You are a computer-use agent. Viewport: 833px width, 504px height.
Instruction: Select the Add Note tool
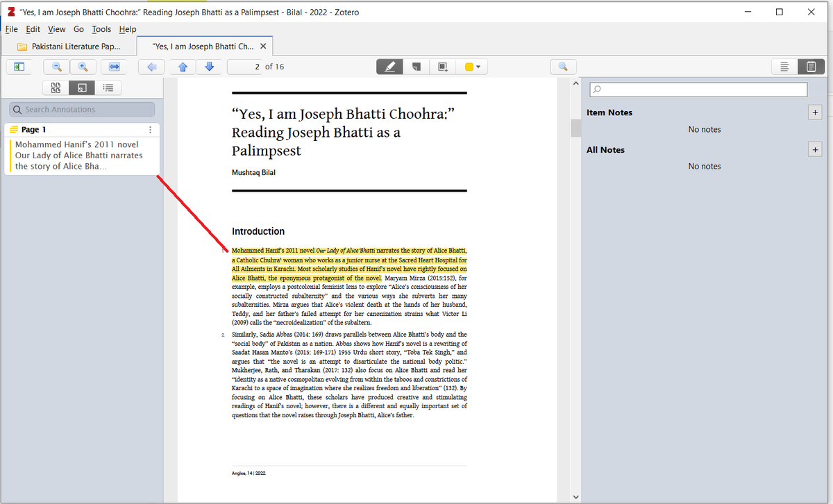pos(416,67)
